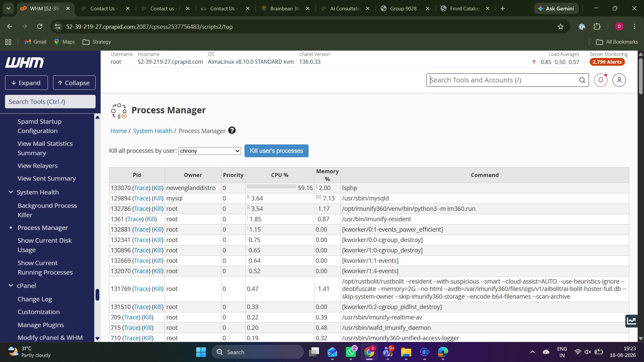This screenshot has height=362, width=644.
Task: Click the sidebar vertical scrollbar thumb
Action: pyautogui.click(x=97, y=295)
